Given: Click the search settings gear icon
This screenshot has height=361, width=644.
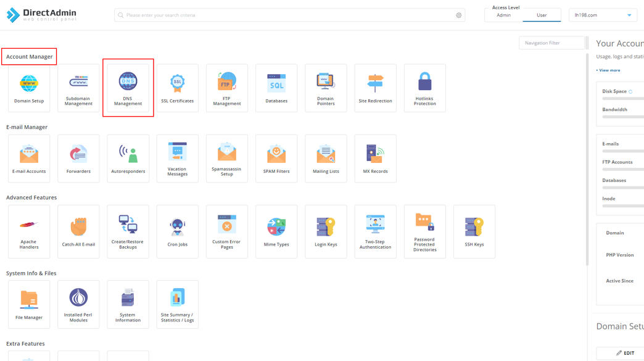Looking at the screenshot, I should click(x=458, y=15).
